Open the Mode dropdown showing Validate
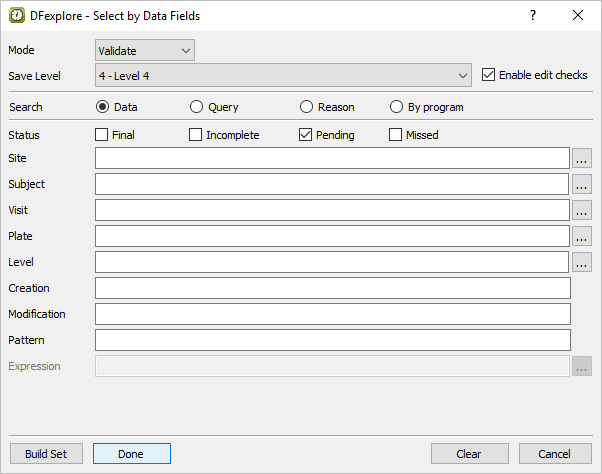 (x=145, y=50)
